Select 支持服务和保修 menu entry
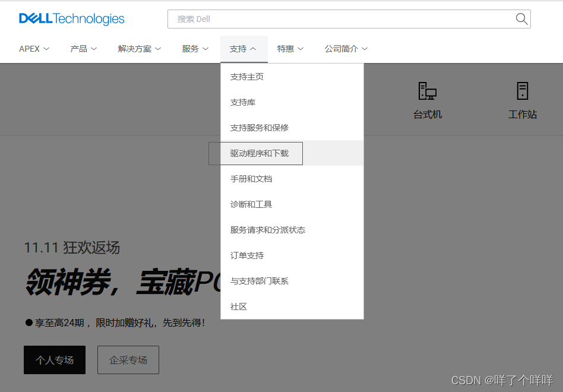Viewport: 563px width, 392px height. click(x=292, y=128)
